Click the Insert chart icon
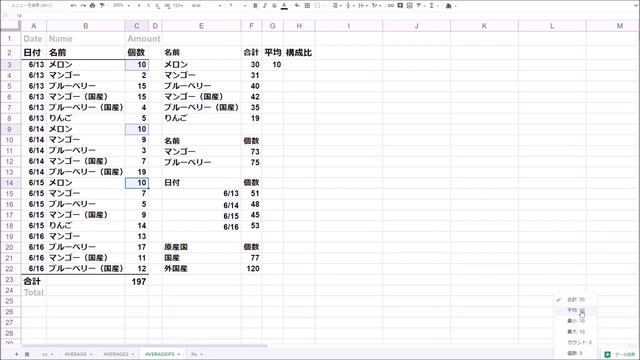 pyautogui.click(x=409, y=6)
